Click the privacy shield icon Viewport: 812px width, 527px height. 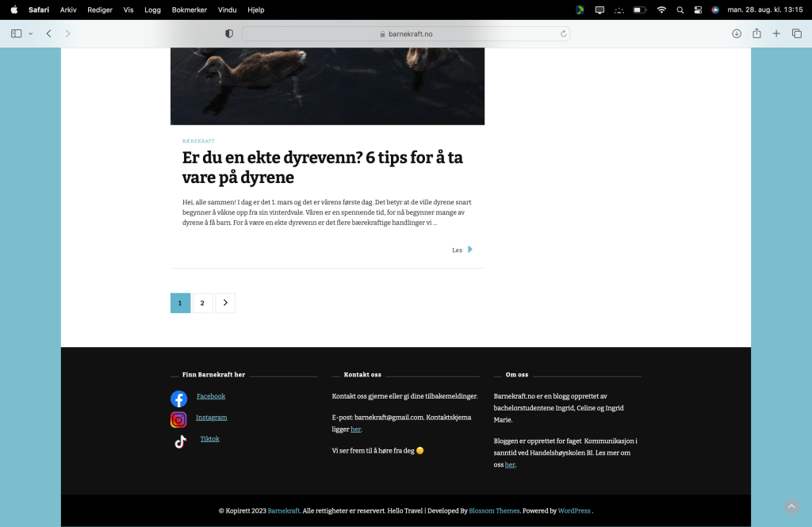pos(229,34)
